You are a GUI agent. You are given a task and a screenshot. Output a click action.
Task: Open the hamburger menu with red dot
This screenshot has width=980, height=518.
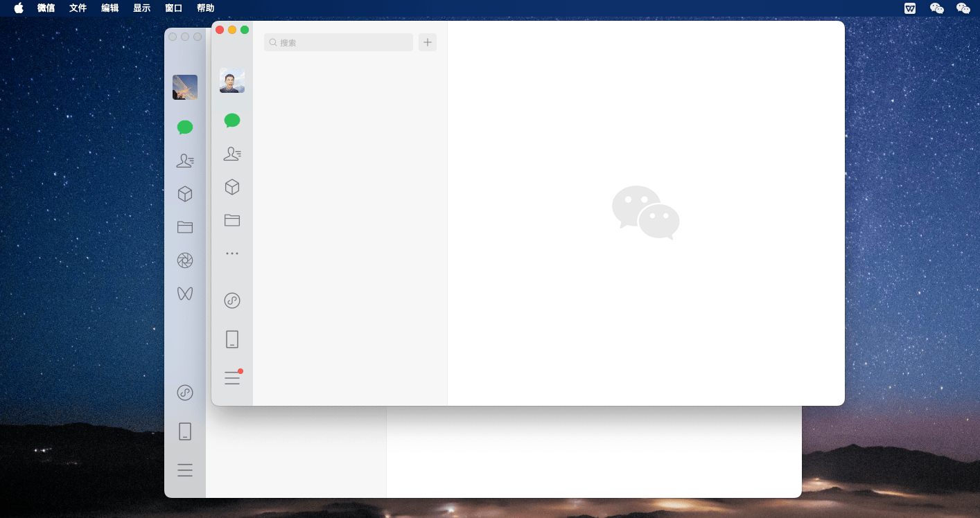(x=232, y=378)
